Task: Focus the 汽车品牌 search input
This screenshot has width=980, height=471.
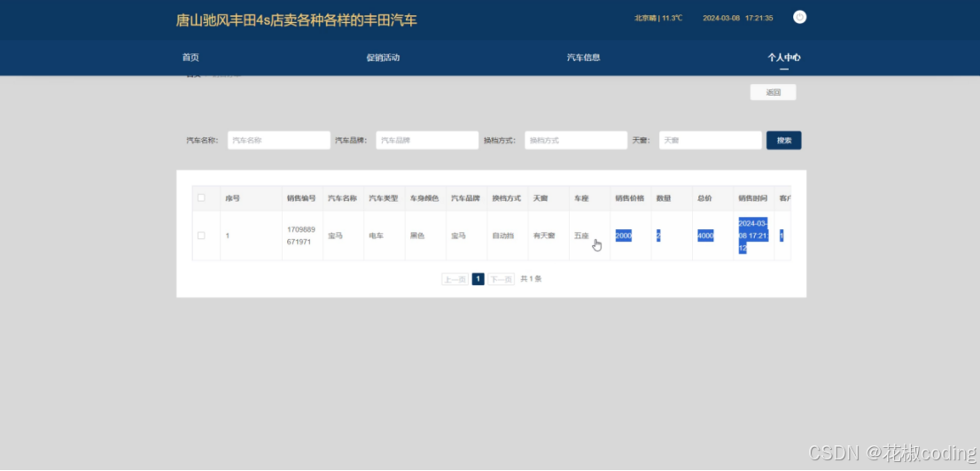Action: pyautogui.click(x=427, y=141)
